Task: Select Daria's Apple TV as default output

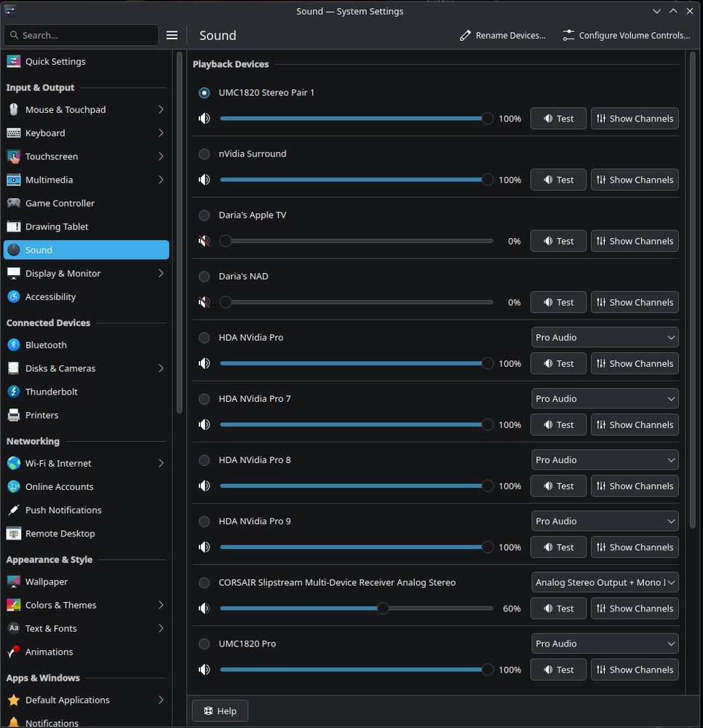Action: pyautogui.click(x=204, y=215)
